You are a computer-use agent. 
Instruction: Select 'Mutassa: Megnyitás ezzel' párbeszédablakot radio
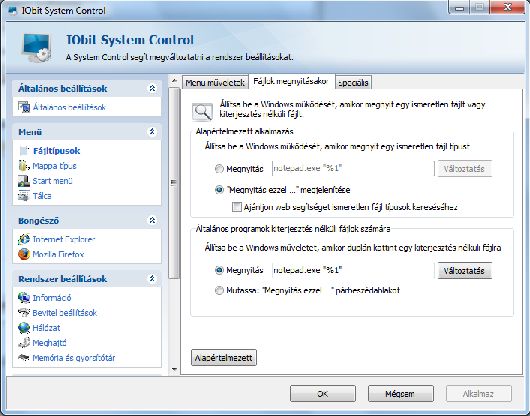[219, 290]
